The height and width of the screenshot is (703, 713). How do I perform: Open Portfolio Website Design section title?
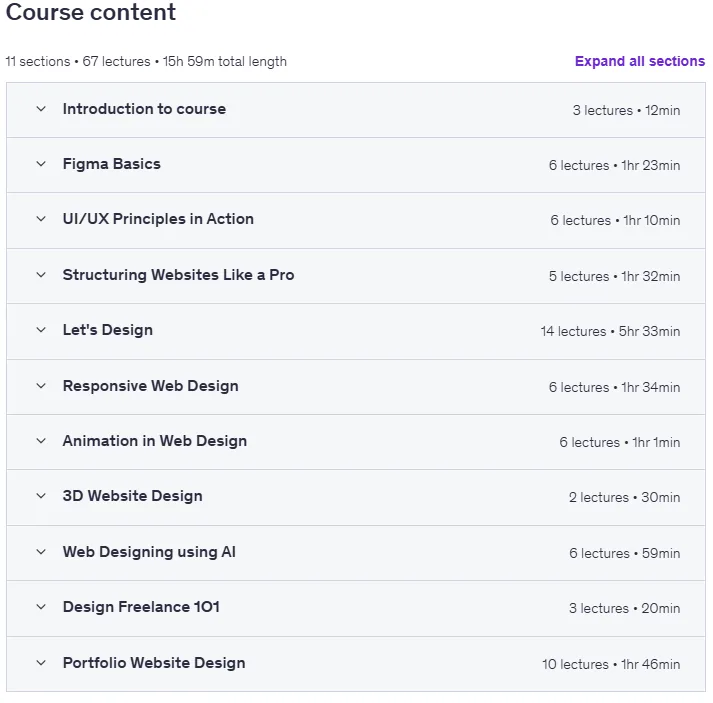154,663
